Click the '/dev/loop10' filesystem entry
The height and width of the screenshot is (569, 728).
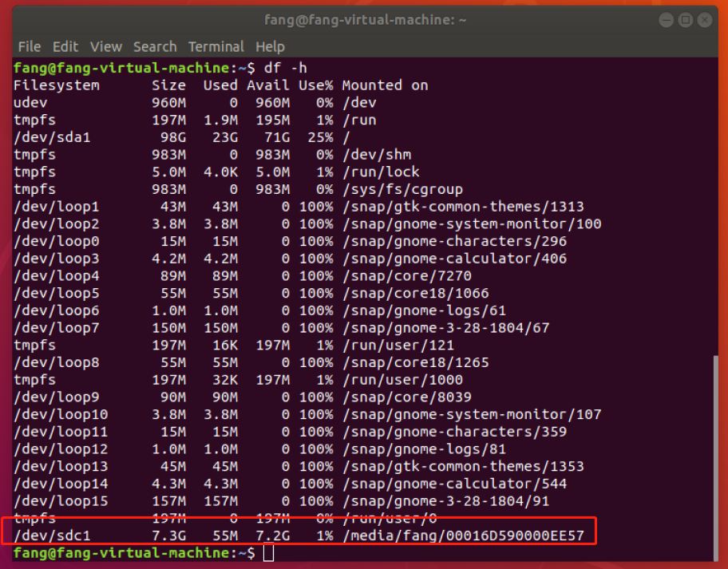coord(61,414)
